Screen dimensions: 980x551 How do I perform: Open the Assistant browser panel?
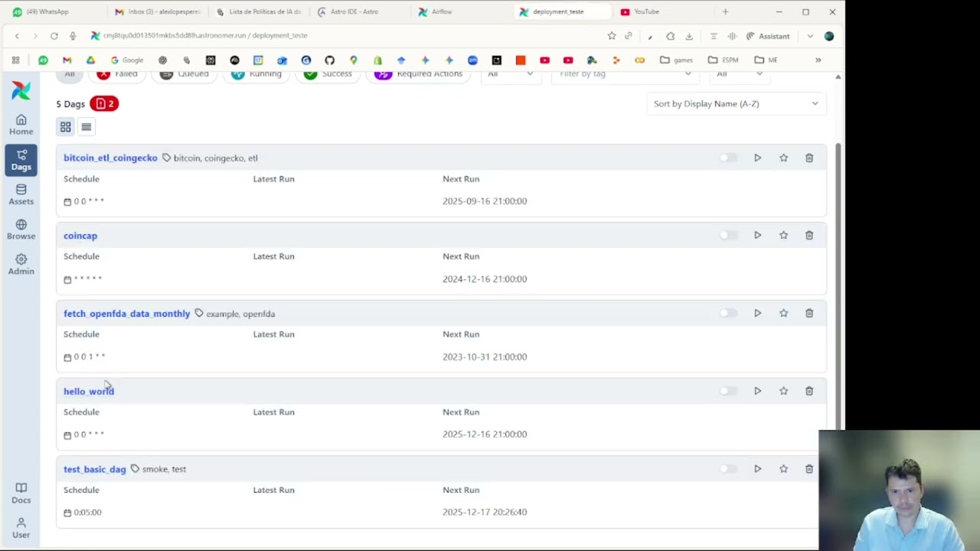(x=768, y=36)
